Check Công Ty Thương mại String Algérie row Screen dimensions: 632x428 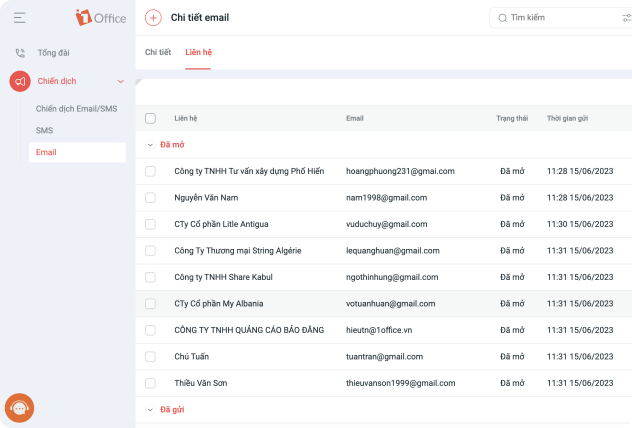point(150,251)
